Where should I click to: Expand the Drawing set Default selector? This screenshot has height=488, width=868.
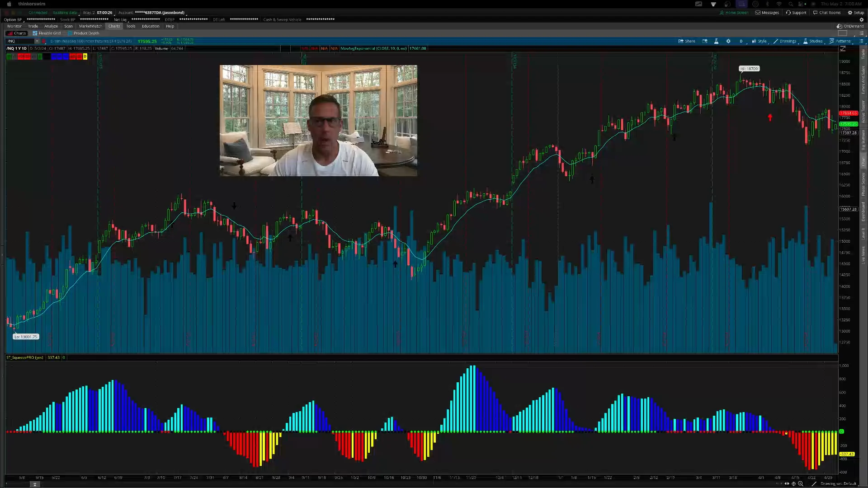839,483
